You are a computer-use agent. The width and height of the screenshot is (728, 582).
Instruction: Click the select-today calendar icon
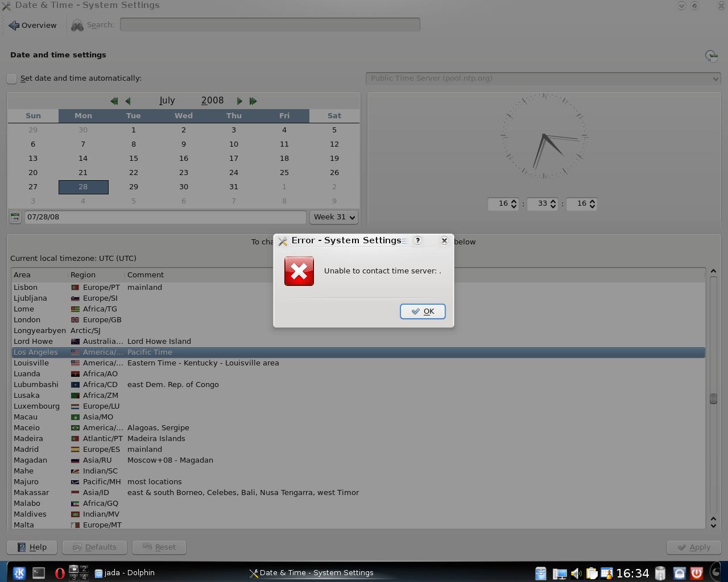tap(15, 217)
